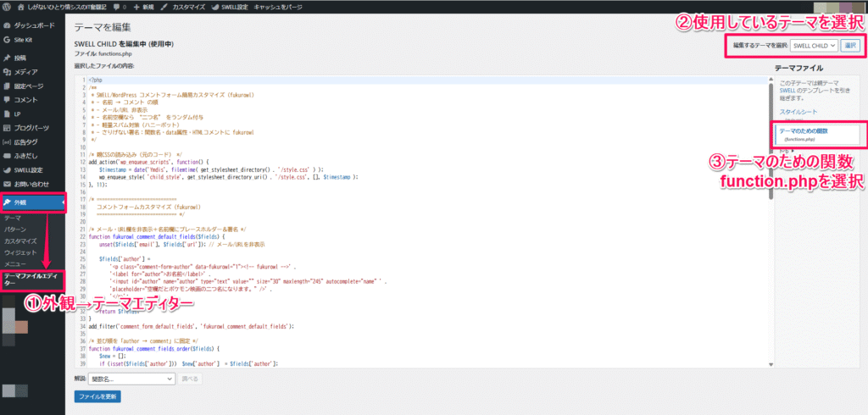
Task: Open カスタマイズ with the brush icon in the admin bar
Action: click(x=183, y=8)
